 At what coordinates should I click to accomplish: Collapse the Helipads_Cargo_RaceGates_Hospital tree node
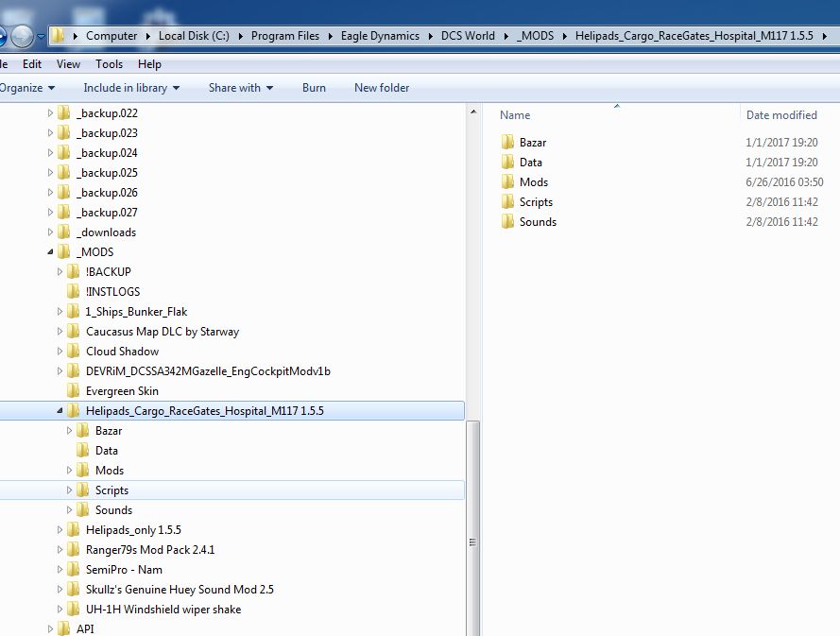(60, 411)
